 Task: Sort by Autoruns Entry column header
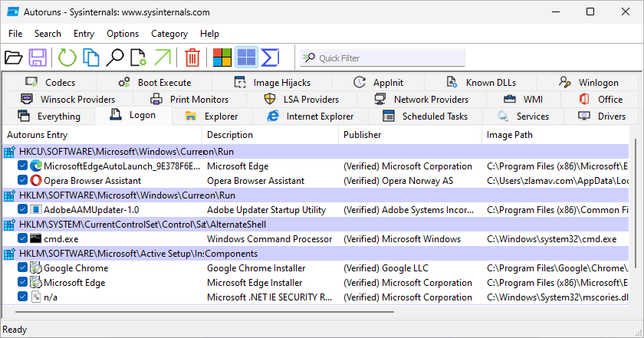pos(102,135)
